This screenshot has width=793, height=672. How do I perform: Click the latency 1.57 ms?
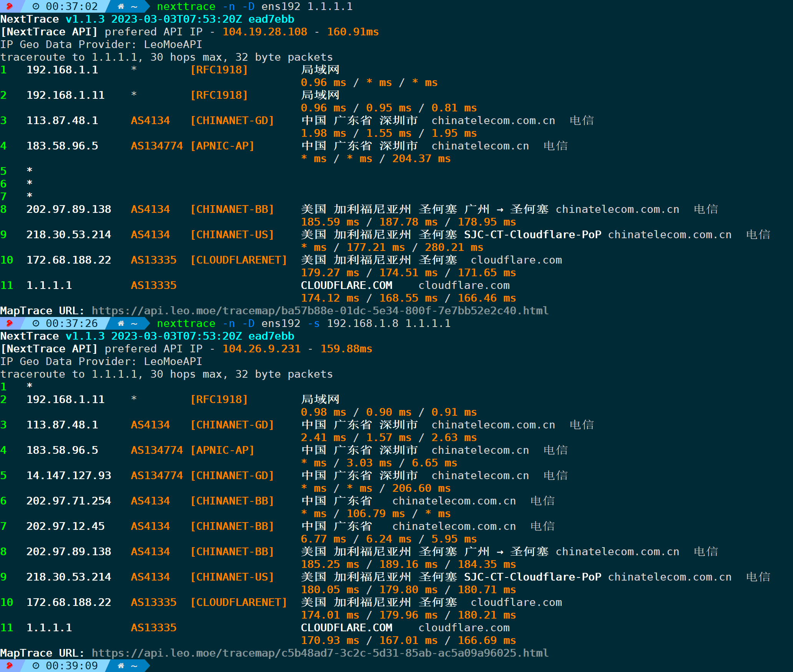(389, 437)
